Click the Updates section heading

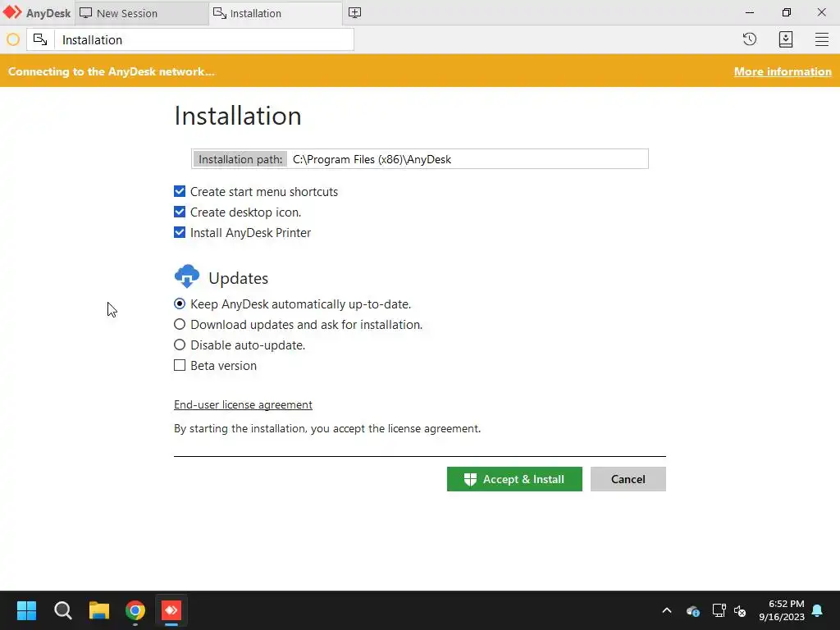pos(239,278)
